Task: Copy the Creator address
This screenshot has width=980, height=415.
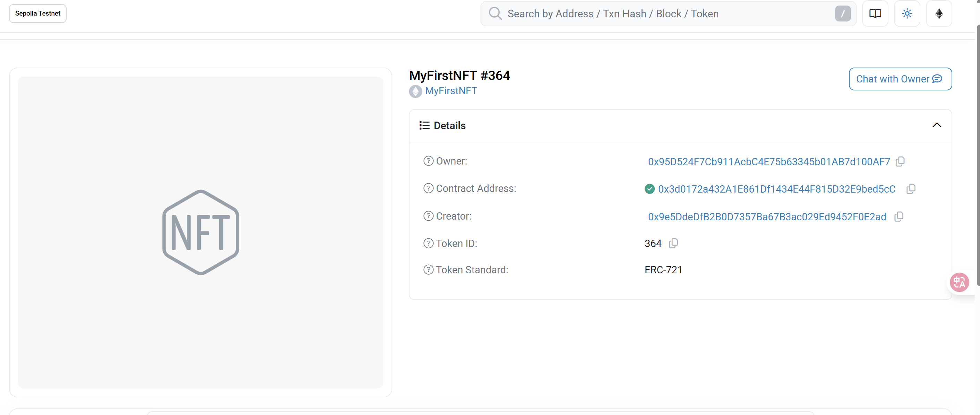Action: click(x=899, y=217)
